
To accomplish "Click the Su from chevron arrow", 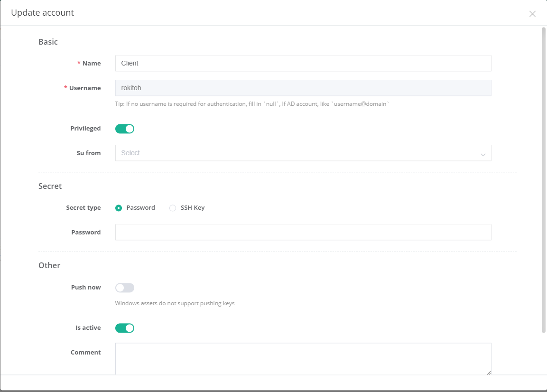I will click(483, 154).
